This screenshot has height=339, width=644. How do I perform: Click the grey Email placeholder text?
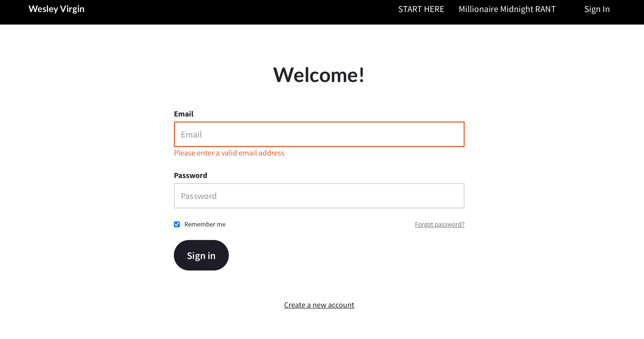point(191,134)
